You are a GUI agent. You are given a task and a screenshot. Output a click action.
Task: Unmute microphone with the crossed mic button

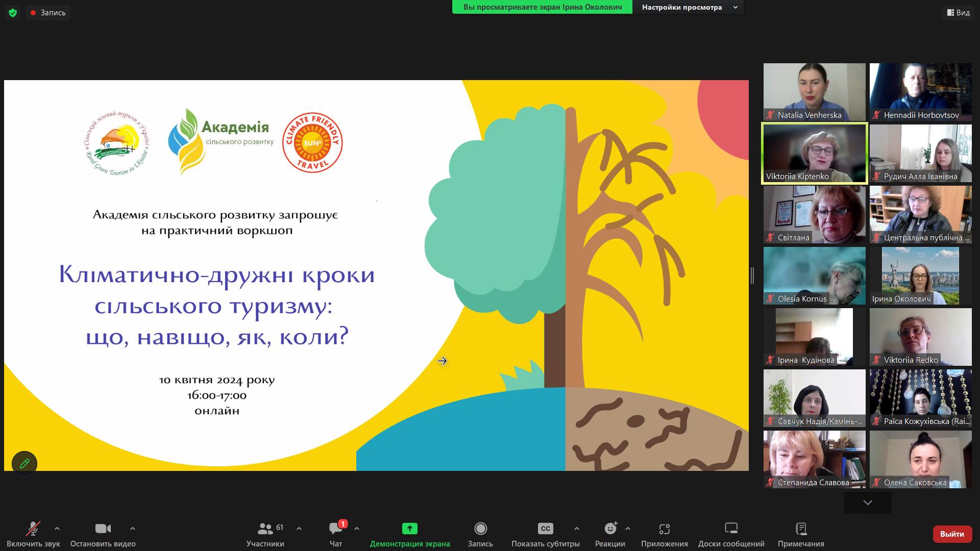tap(33, 529)
